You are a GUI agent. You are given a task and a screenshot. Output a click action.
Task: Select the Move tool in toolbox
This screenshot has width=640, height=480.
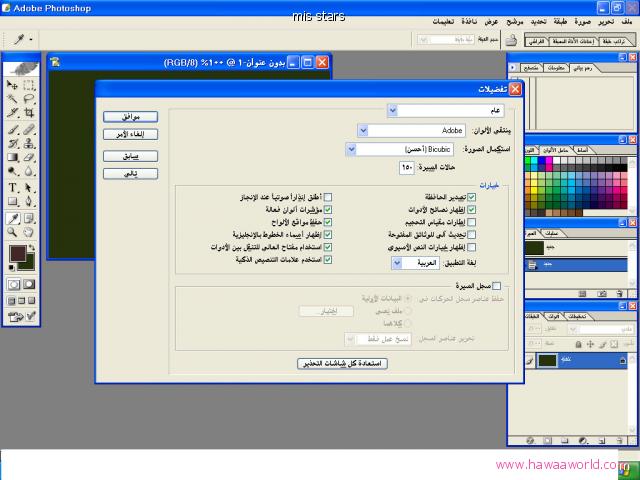coord(13,85)
